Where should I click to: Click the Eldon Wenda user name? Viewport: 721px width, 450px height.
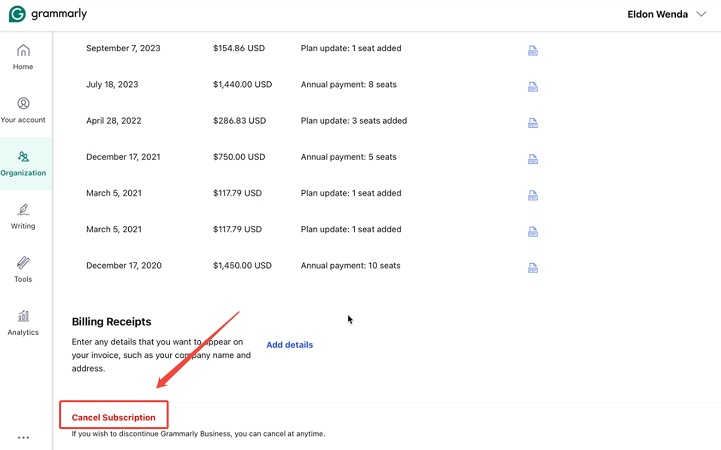click(x=658, y=14)
